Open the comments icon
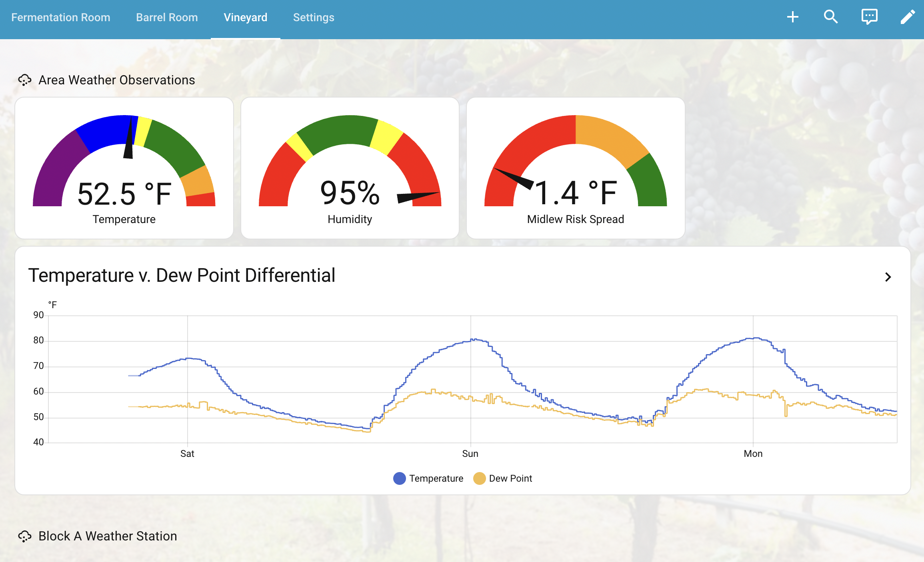Viewport: 924px width, 562px height. tap(869, 17)
